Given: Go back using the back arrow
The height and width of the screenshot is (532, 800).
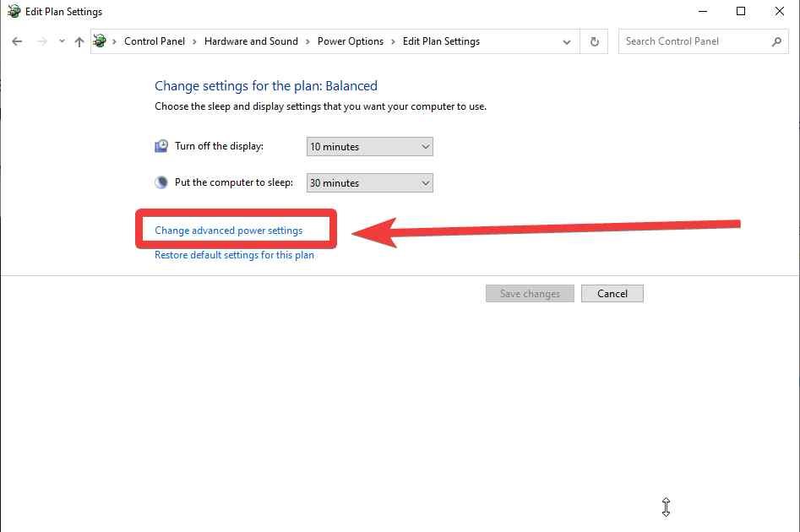Looking at the screenshot, I should tap(17, 41).
